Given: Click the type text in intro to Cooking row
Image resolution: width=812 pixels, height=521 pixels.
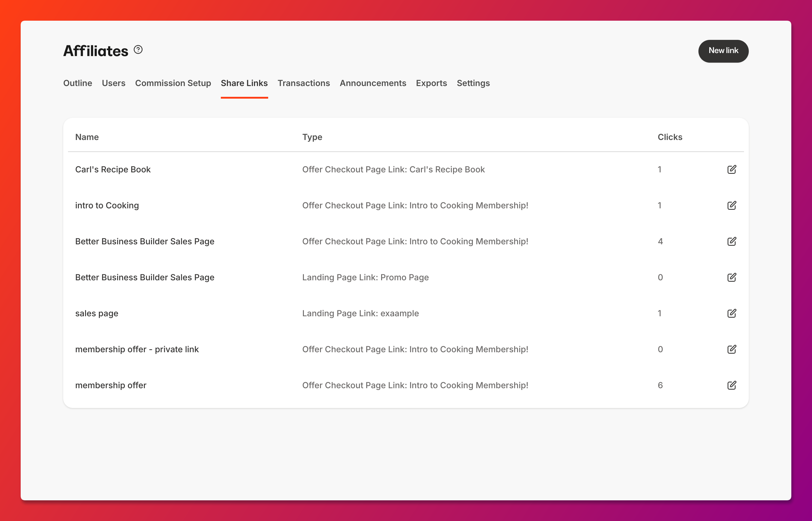Looking at the screenshot, I should (415, 205).
